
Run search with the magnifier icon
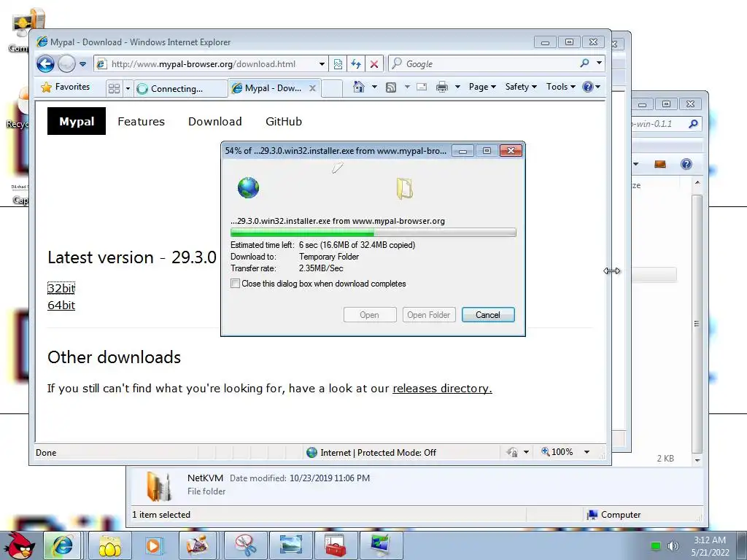[584, 63]
